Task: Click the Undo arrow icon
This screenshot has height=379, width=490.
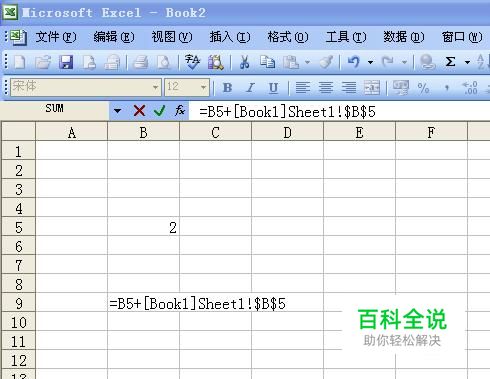Action: coord(354,62)
